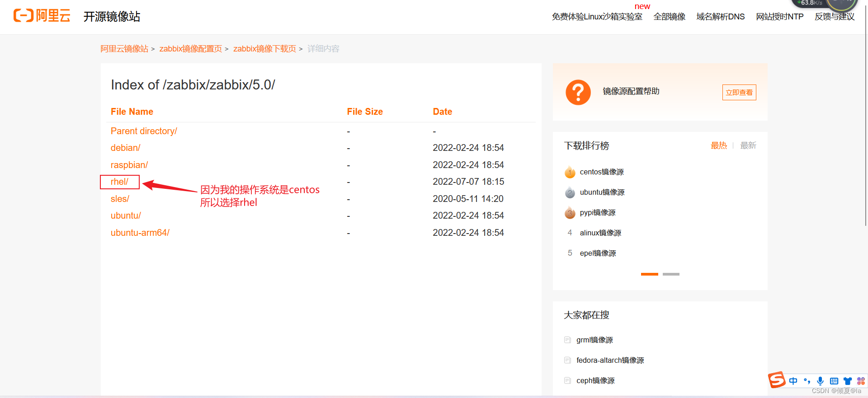The width and height of the screenshot is (868, 398).
Task: Open epel镜像源 in download ranking
Action: point(598,253)
